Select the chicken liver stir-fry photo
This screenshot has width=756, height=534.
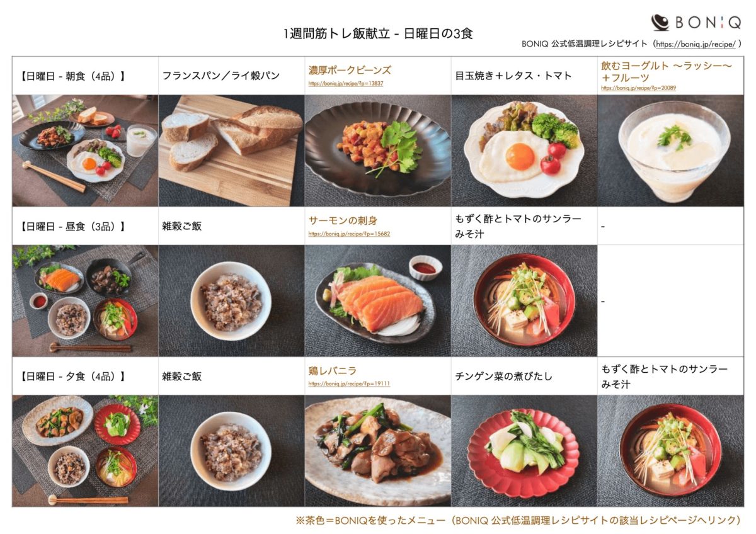coord(377,451)
